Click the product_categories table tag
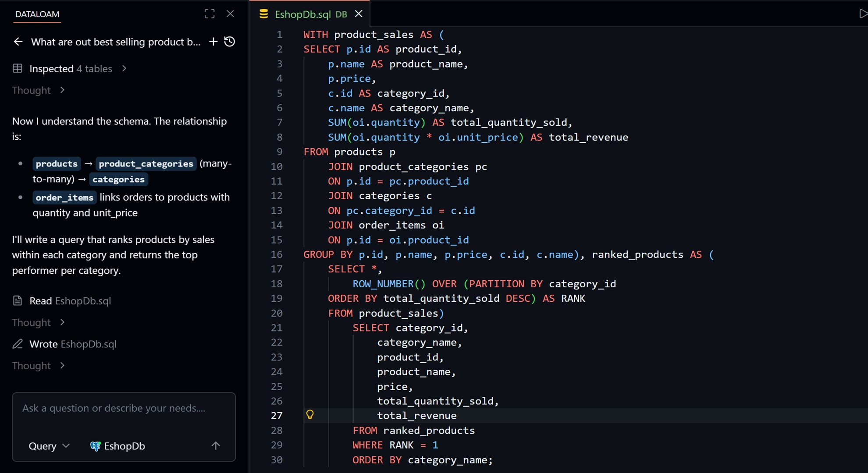Image resolution: width=868 pixels, height=473 pixels. [x=146, y=164]
